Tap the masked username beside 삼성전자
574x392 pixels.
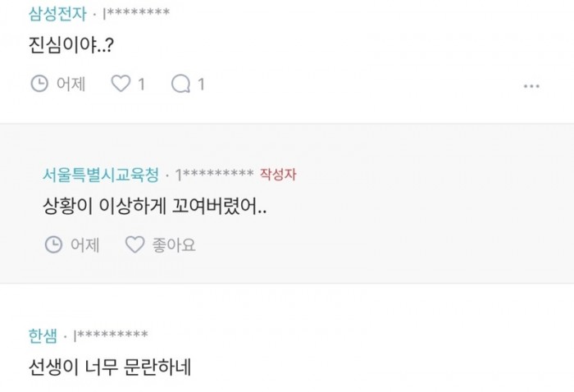[x=137, y=13]
